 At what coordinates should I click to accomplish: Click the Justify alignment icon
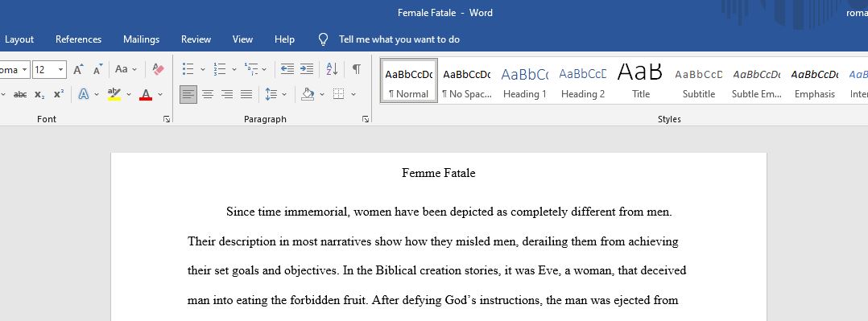click(246, 94)
